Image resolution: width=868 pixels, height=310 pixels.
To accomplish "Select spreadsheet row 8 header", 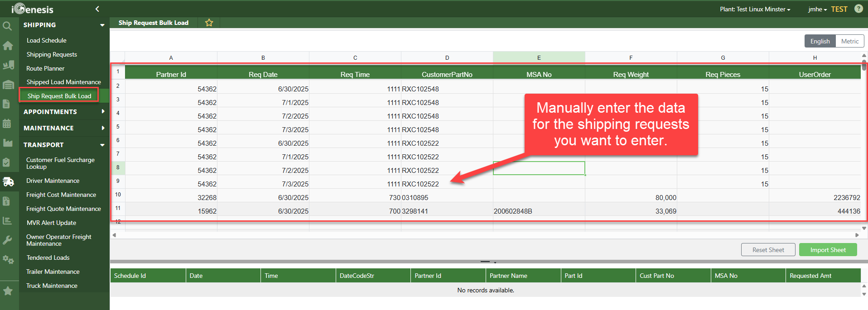I will 118,167.
